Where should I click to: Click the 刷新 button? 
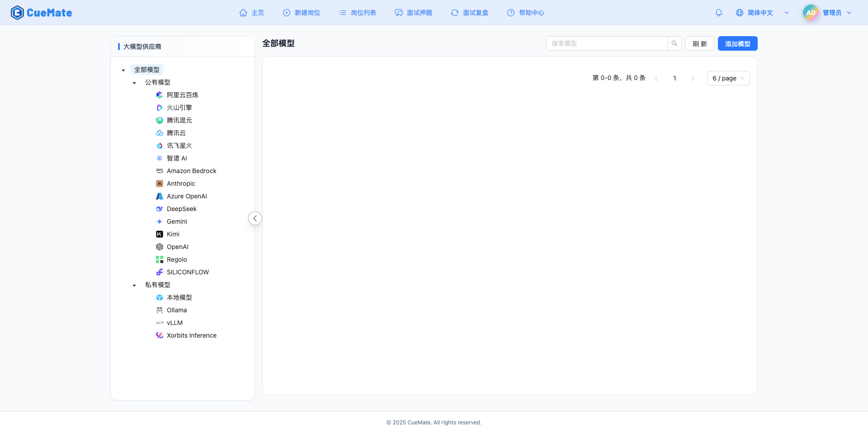click(x=699, y=43)
